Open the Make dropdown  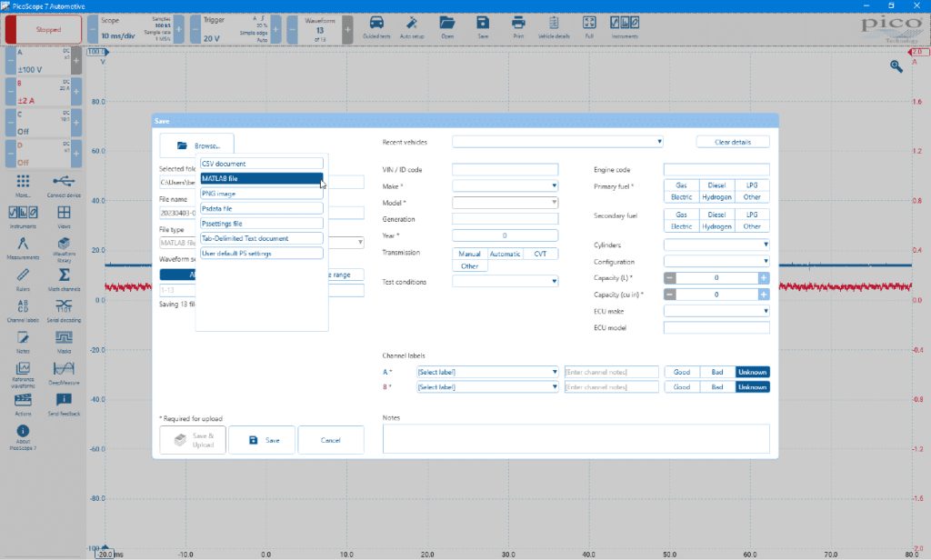click(x=505, y=185)
